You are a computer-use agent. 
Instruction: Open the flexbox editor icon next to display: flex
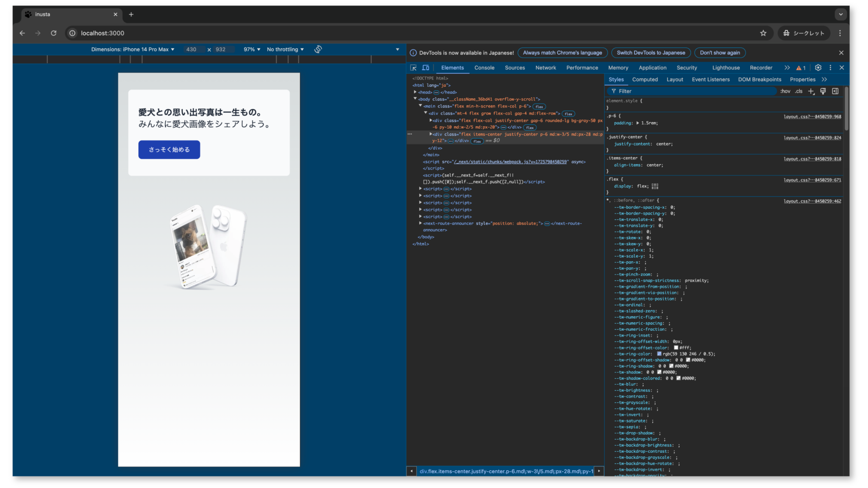coord(655,186)
